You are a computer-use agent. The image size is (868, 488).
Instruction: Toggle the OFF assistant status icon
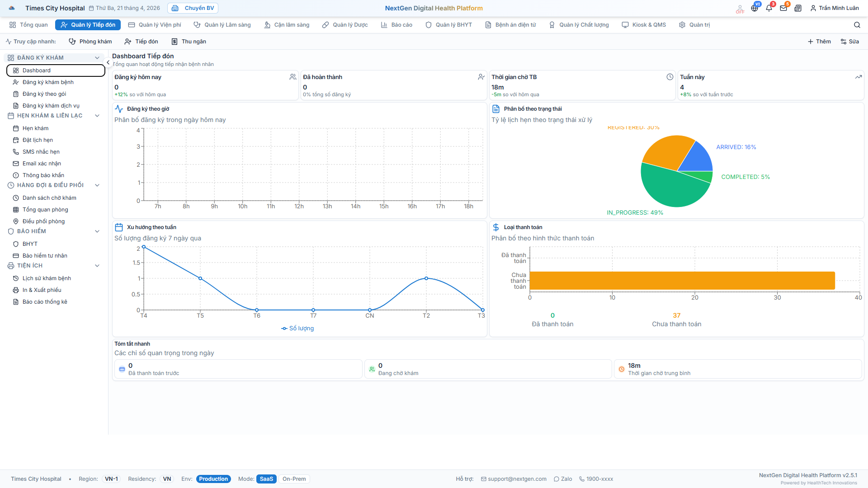coord(740,9)
